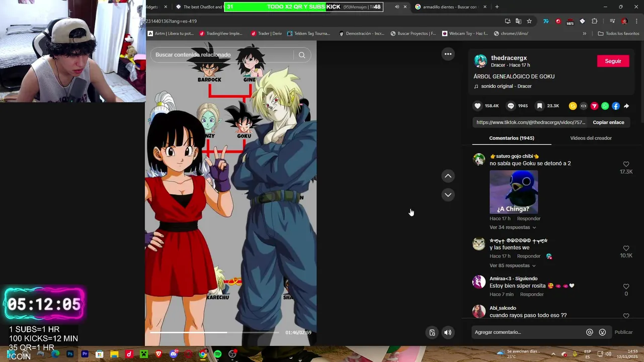Click the 'Agregar comentario' input field
This screenshot has height=362, width=644.
[x=527, y=332]
